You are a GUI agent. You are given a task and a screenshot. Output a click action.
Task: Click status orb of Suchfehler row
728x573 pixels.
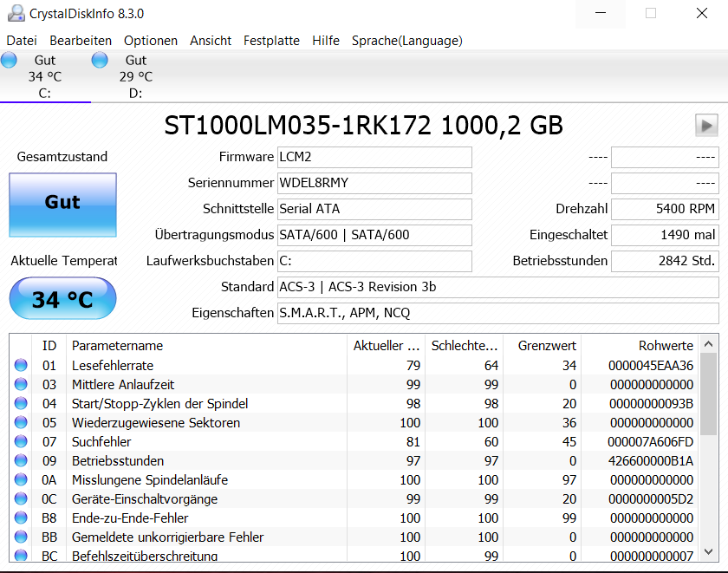click(21, 441)
